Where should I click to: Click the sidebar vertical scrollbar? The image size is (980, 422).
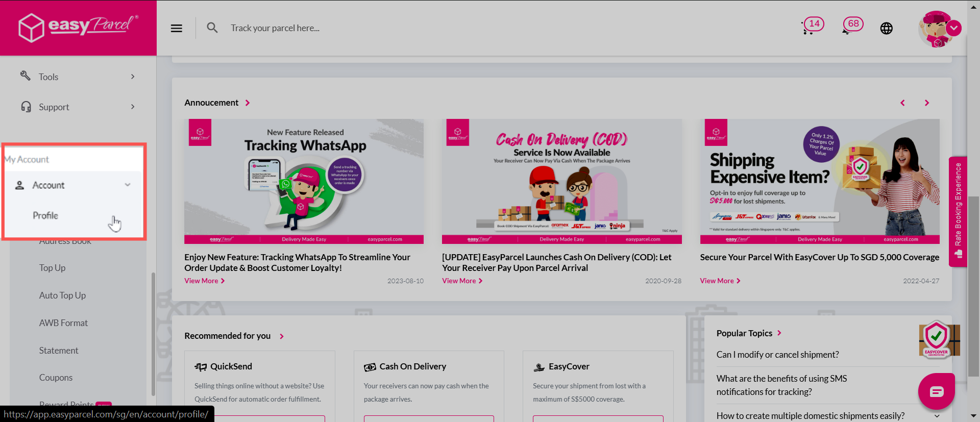pos(153,334)
